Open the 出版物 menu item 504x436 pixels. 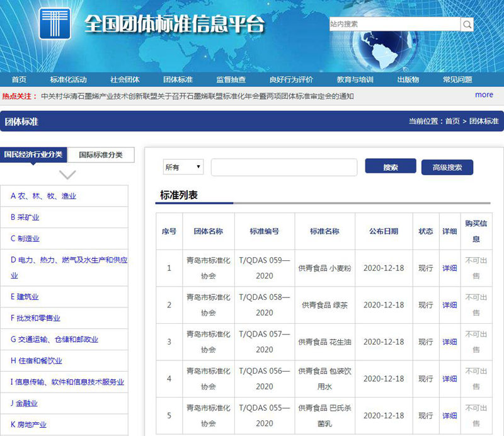tap(408, 79)
